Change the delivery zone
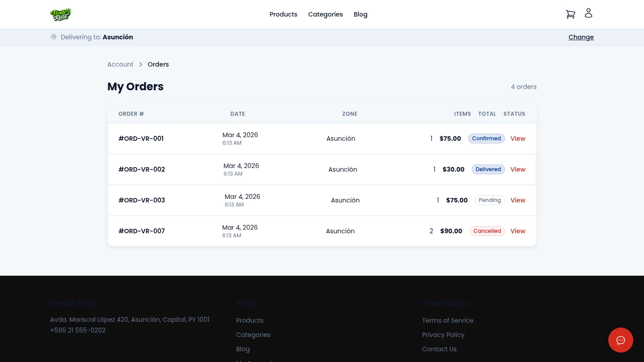The width and height of the screenshot is (644, 362). pos(580,37)
